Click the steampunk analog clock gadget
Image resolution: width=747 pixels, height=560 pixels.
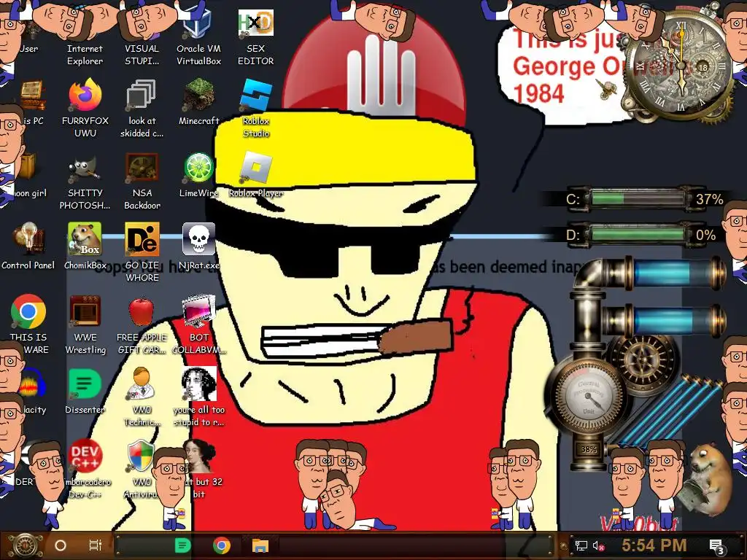[681, 66]
